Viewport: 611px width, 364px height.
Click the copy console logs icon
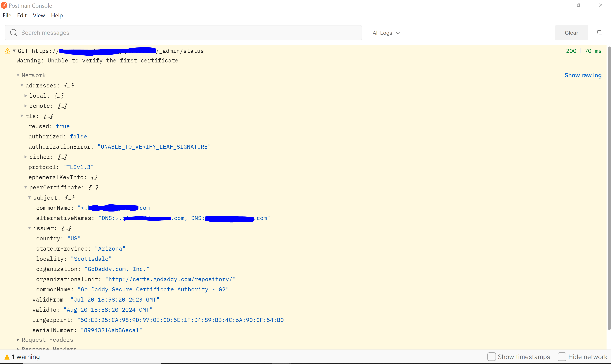tap(600, 33)
